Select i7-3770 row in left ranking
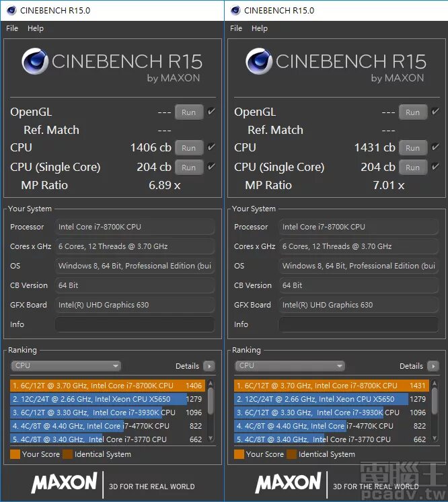This screenshot has width=448, height=502. tap(108, 439)
